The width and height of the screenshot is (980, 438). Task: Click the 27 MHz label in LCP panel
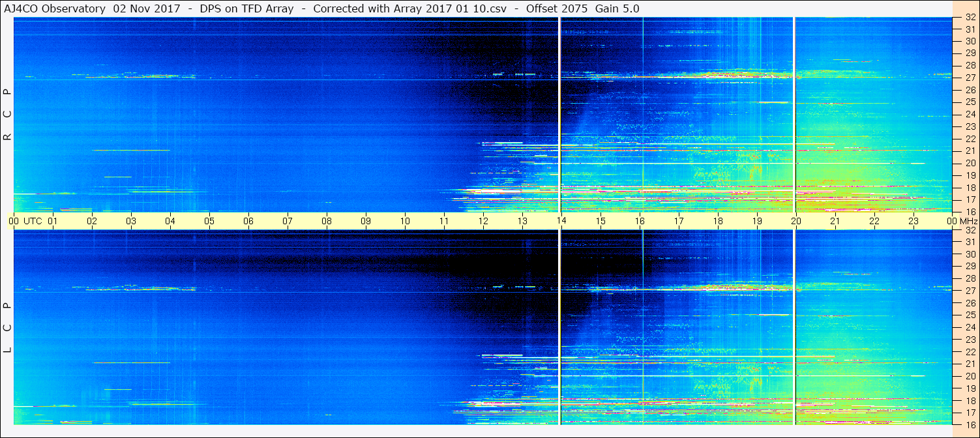[970, 291]
